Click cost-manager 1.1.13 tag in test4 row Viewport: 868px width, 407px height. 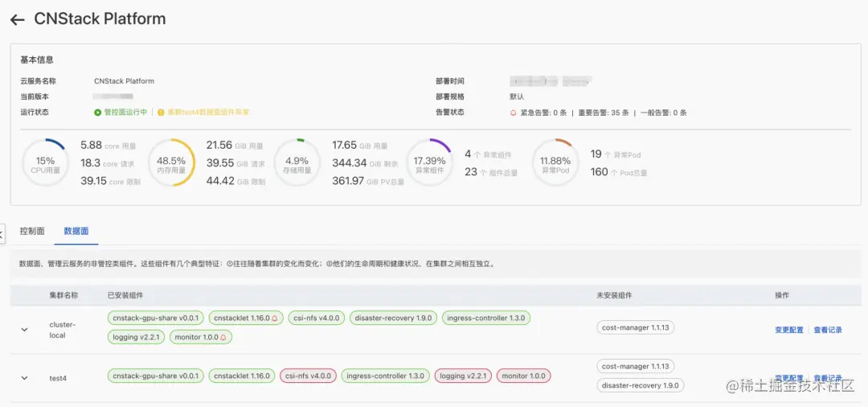click(636, 366)
